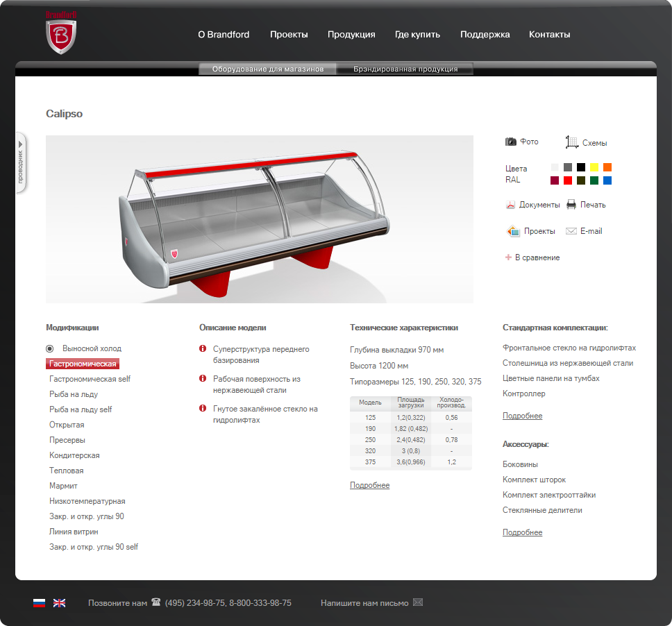Open the Проекты top menu item

point(289,34)
